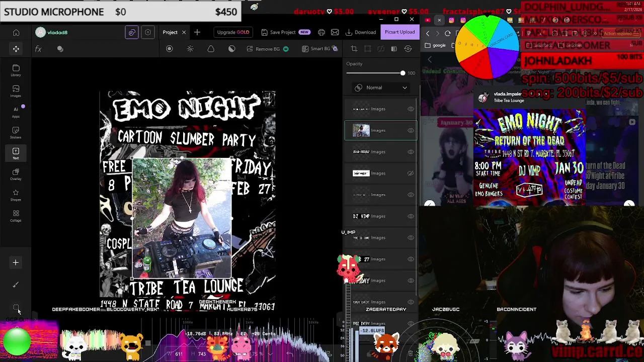Screen dimensions: 644x362
Task: Select the move tool
Action: (16, 49)
